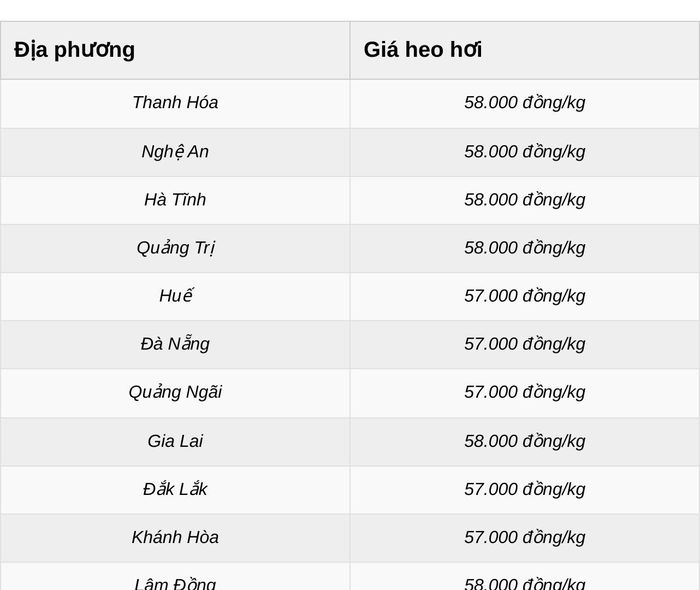Select the Nghệ An cell
The height and width of the screenshot is (590, 700).
(175, 152)
